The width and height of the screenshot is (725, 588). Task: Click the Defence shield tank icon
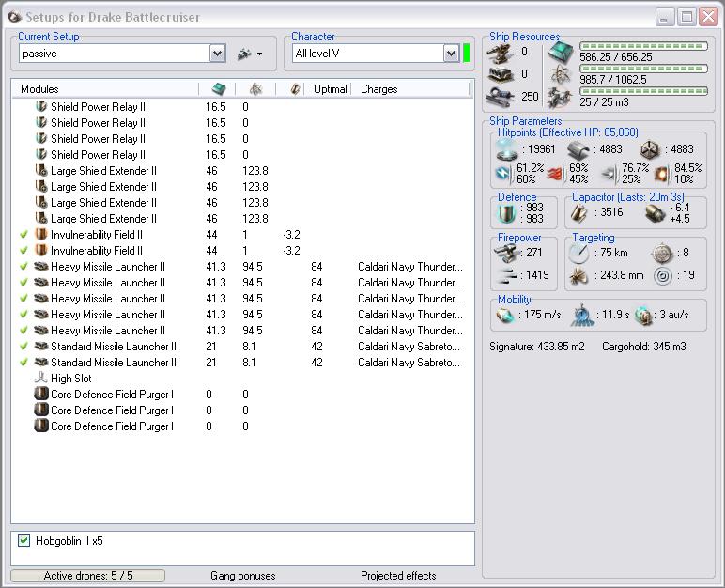click(505, 213)
